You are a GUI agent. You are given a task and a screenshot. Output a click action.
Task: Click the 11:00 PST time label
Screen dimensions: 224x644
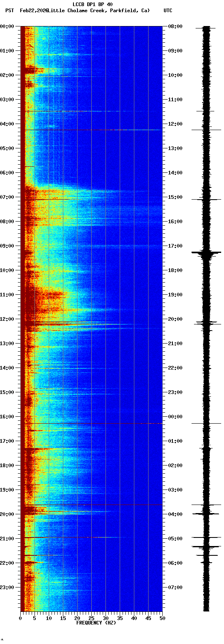pyautogui.click(x=7, y=295)
